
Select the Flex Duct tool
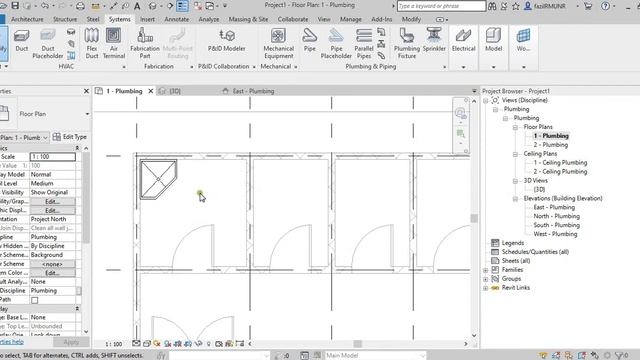click(x=92, y=44)
